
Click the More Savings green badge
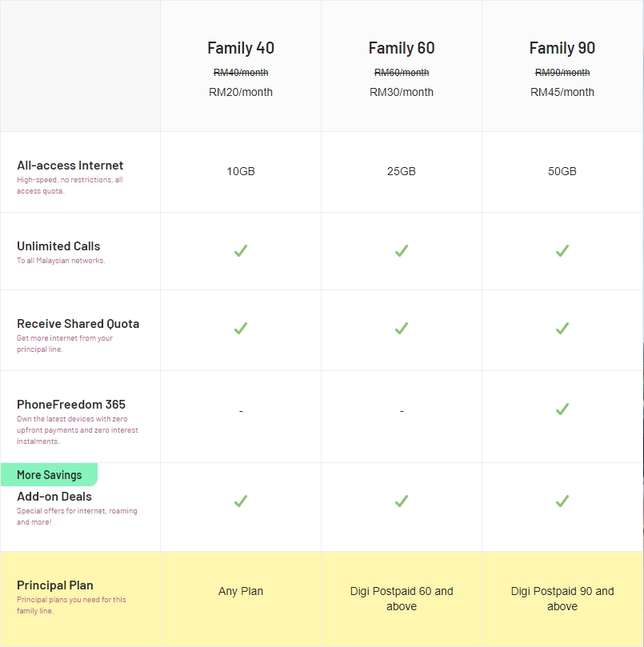[49, 475]
